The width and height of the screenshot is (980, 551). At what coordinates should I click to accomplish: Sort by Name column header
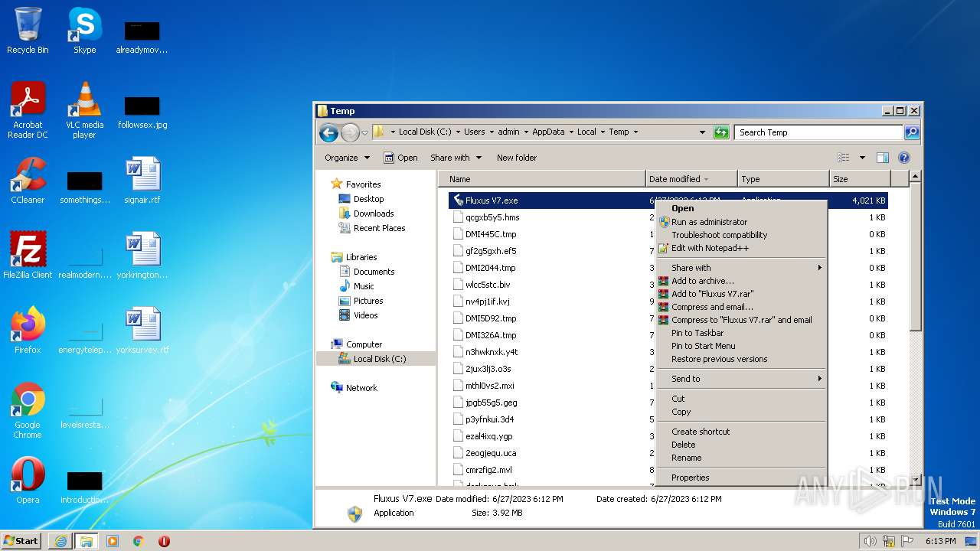(542, 179)
